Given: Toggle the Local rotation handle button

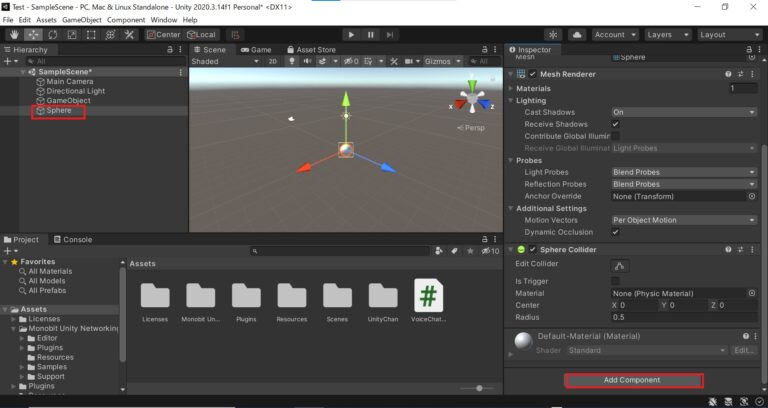Looking at the screenshot, I should point(201,35).
